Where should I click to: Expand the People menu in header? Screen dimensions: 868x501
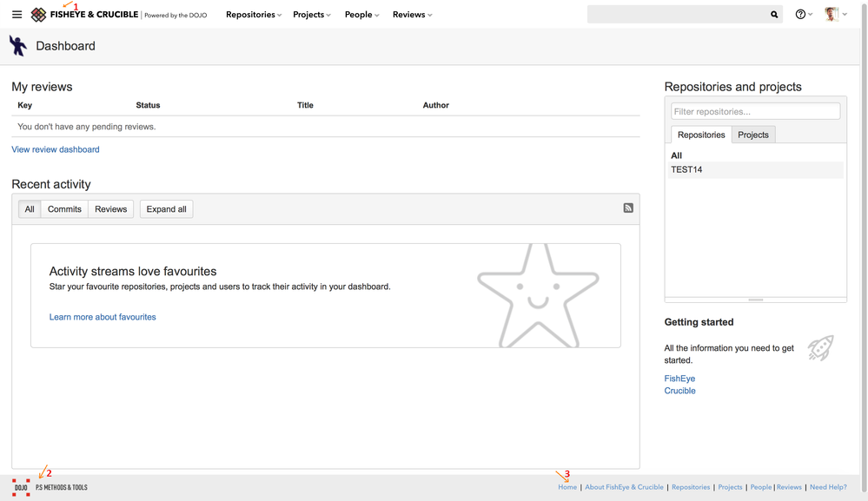click(x=361, y=15)
